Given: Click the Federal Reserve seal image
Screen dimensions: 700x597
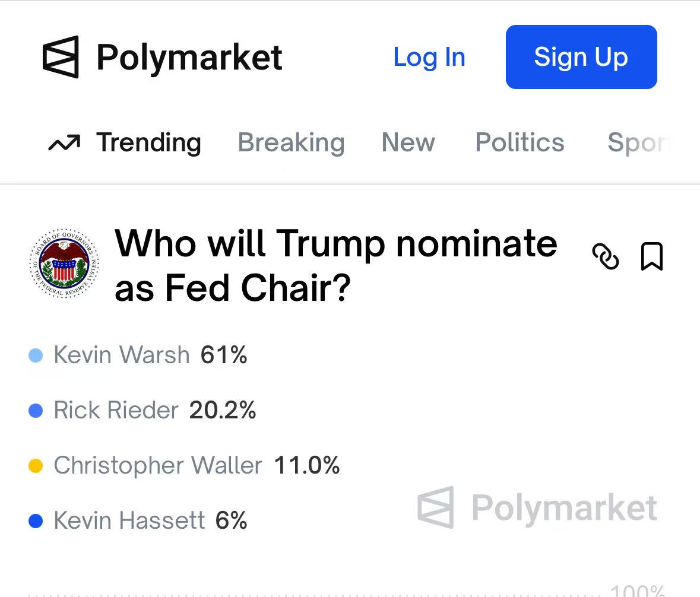Looking at the screenshot, I should point(65,263).
